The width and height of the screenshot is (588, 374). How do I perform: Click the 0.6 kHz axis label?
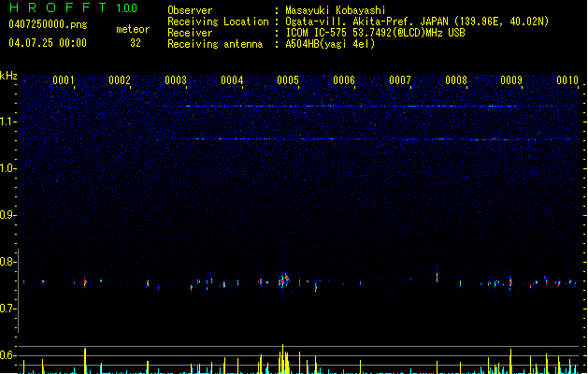click(x=7, y=355)
